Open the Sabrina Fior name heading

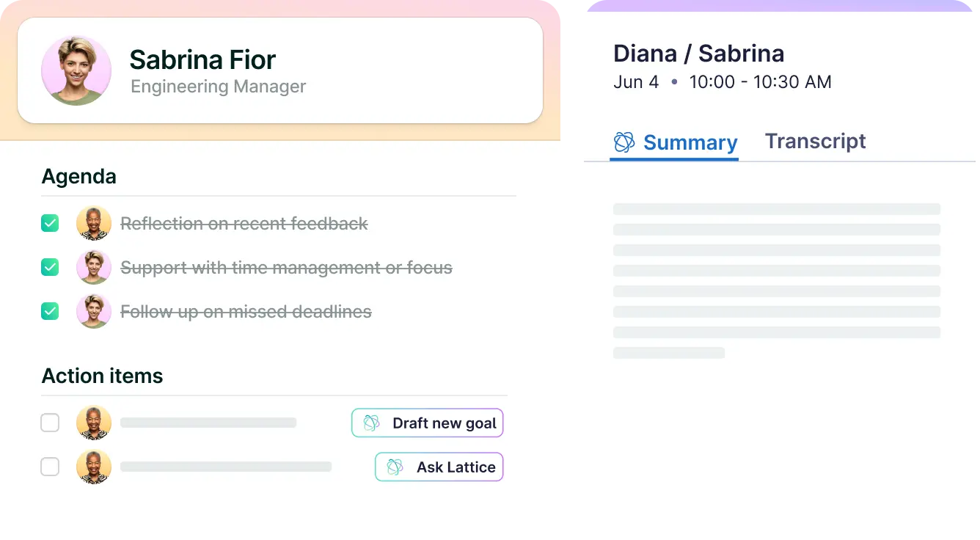[x=202, y=60]
